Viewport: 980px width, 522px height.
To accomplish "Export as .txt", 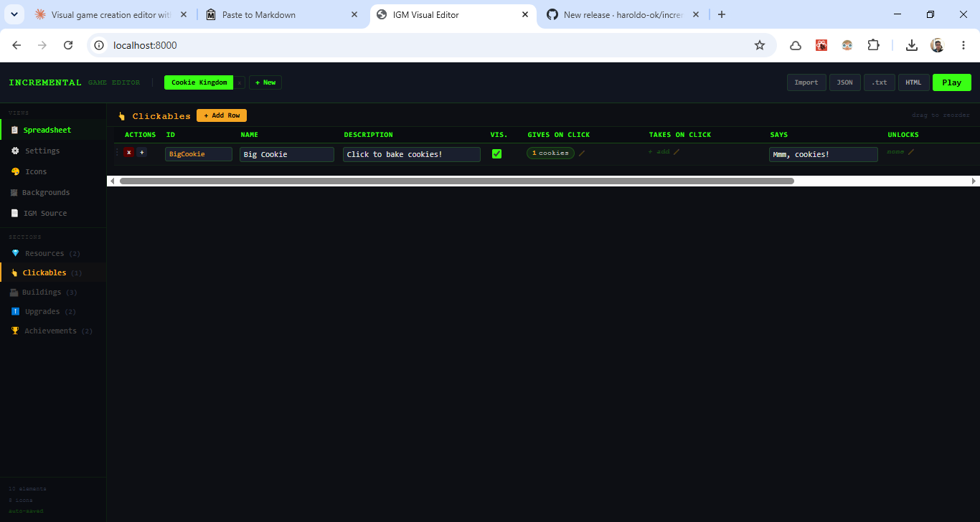I will 880,82.
